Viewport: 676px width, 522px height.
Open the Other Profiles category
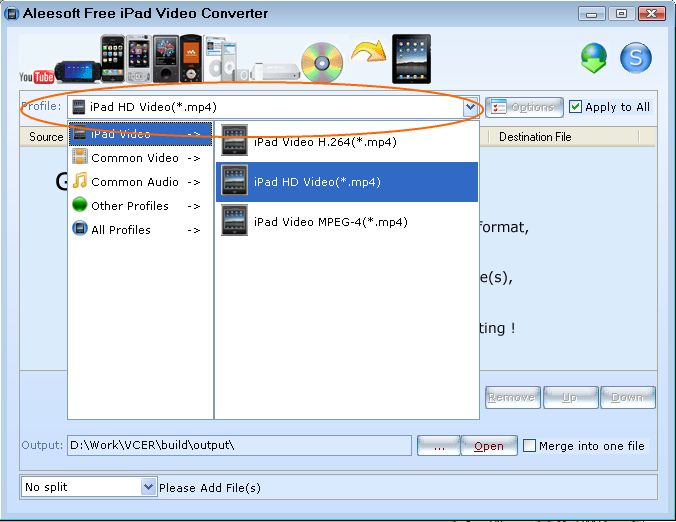141,206
